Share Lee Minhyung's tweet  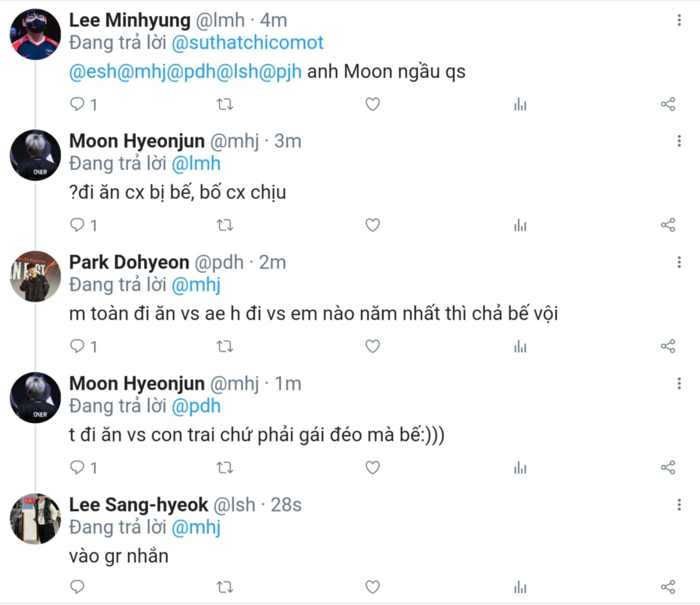click(x=668, y=104)
